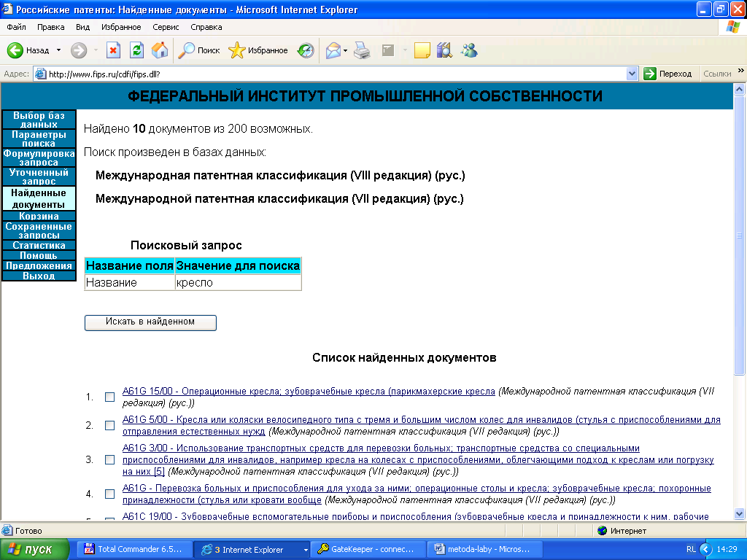Click the Messenger people icon
The width and height of the screenshot is (747, 560).
point(469,50)
